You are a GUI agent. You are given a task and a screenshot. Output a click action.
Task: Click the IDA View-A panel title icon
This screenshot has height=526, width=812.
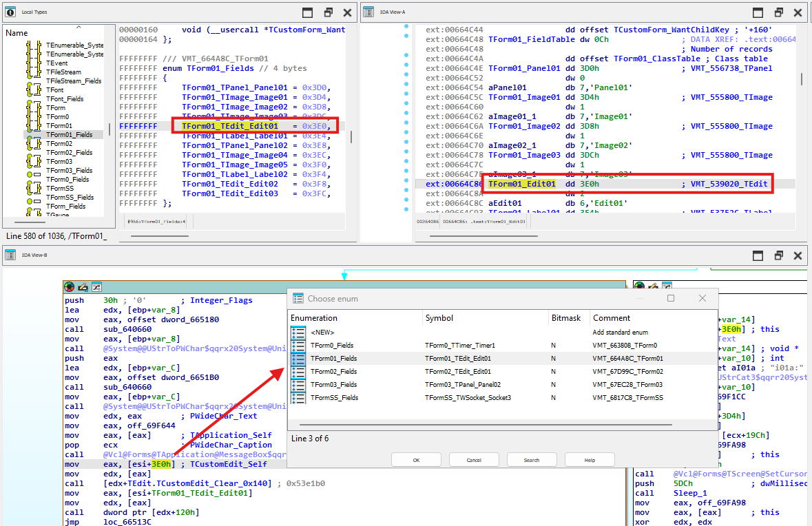(x=368, y=12)
